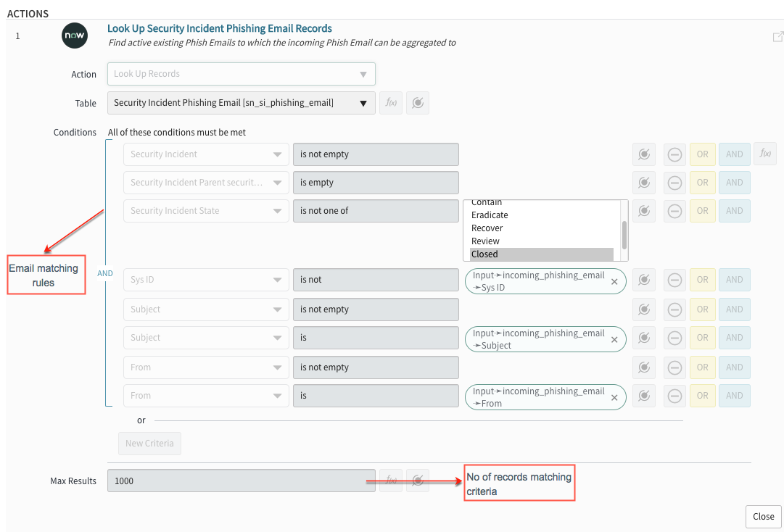Open 'Look Up Security Incident Phishing Email Records' link
Image resolution: width=784 pixels, height=532 pixels.
[220, 28]
